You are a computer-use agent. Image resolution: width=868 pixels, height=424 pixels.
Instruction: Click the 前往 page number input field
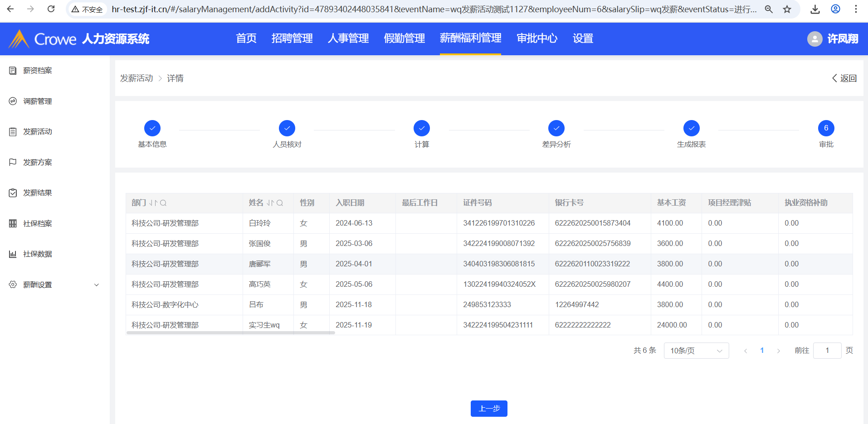[827, 351]
